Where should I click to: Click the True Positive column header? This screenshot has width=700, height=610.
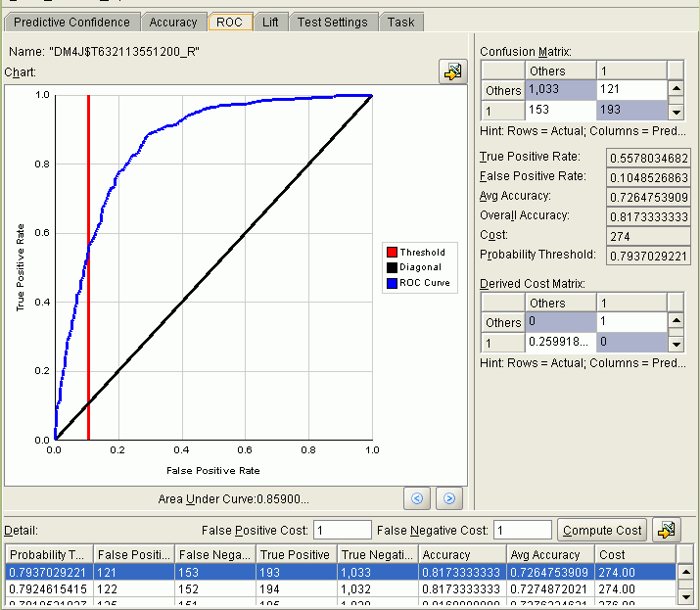point(297,554)
